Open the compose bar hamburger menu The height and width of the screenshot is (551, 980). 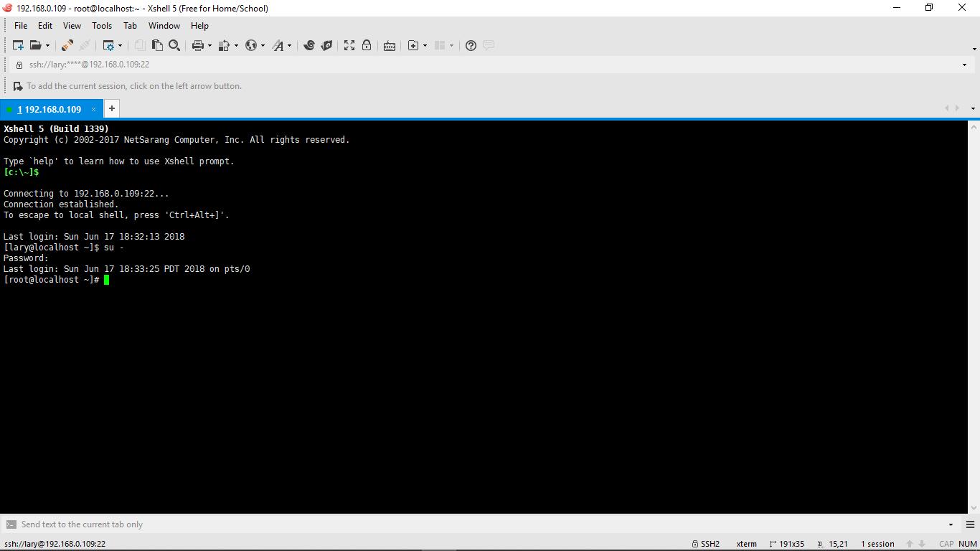coord(970,524)
